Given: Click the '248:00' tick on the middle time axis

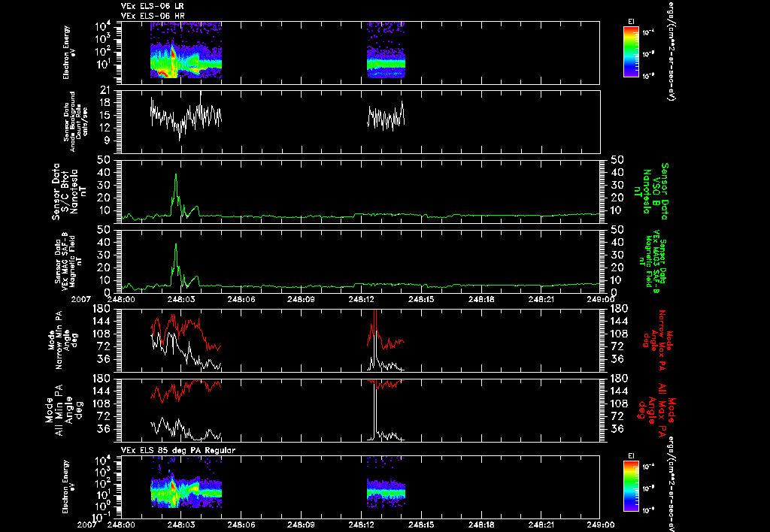Looking at the screenshot, I should coord(121,299).
